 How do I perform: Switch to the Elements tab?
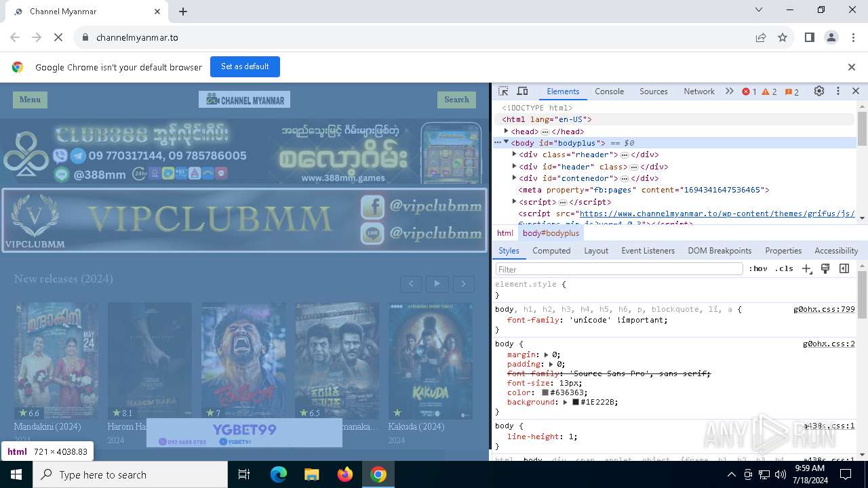pyautogui.click(x=563, y=91)
